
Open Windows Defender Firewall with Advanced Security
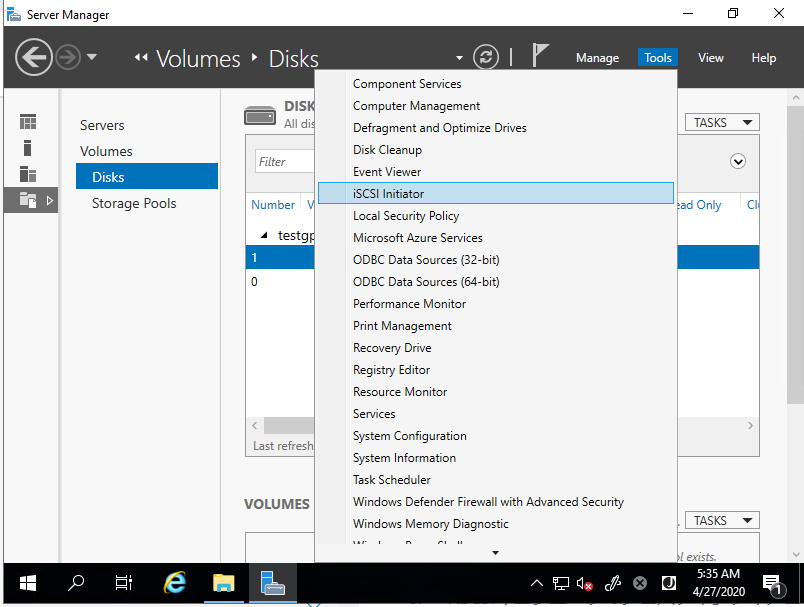[x=496, y=502]
